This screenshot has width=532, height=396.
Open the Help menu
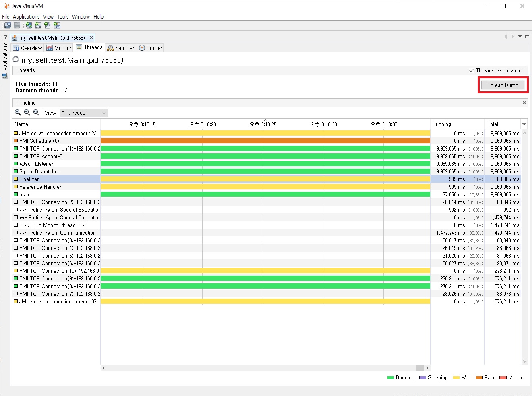(98, 17)
